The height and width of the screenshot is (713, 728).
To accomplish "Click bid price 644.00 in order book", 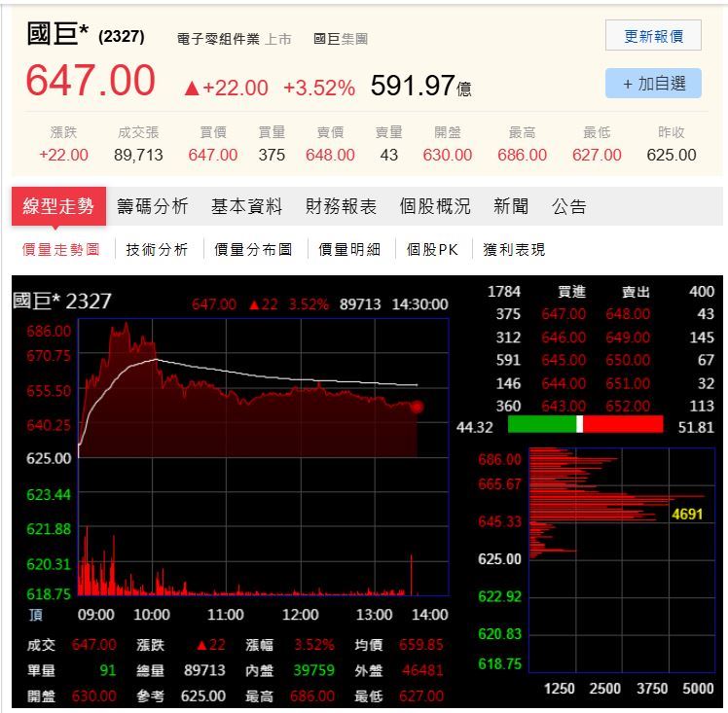I will coord(564,383).
